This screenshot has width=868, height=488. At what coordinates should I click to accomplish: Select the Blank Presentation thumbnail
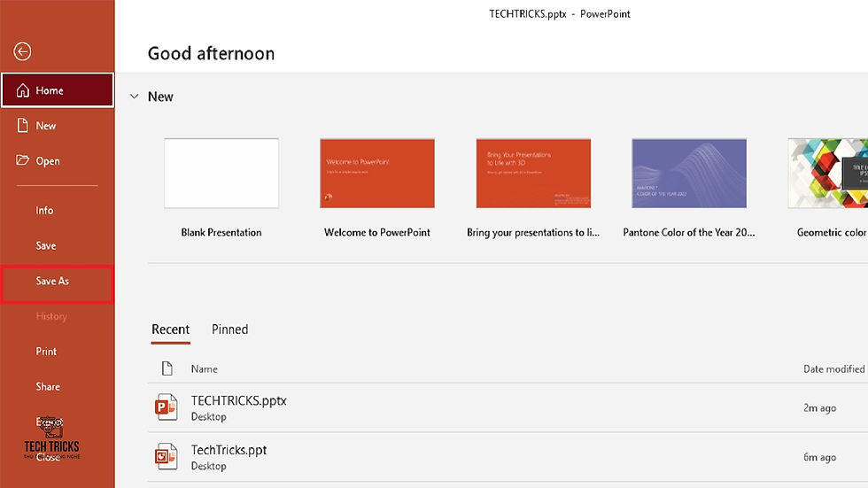tap(221, 174)
